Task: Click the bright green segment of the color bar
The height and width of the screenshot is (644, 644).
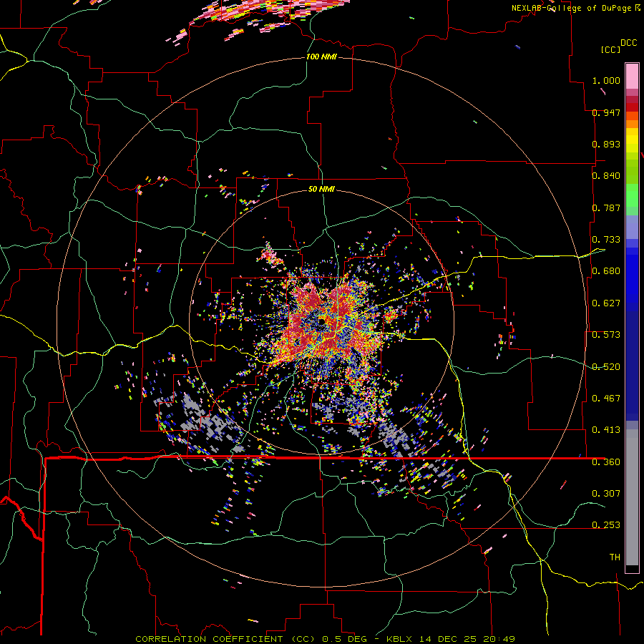Action: point(632,195)
